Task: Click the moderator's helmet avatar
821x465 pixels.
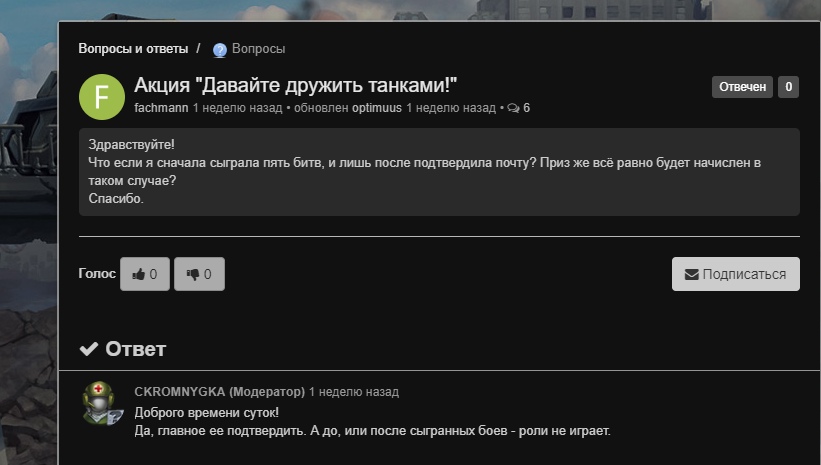Action: click(x=102, y=403)
